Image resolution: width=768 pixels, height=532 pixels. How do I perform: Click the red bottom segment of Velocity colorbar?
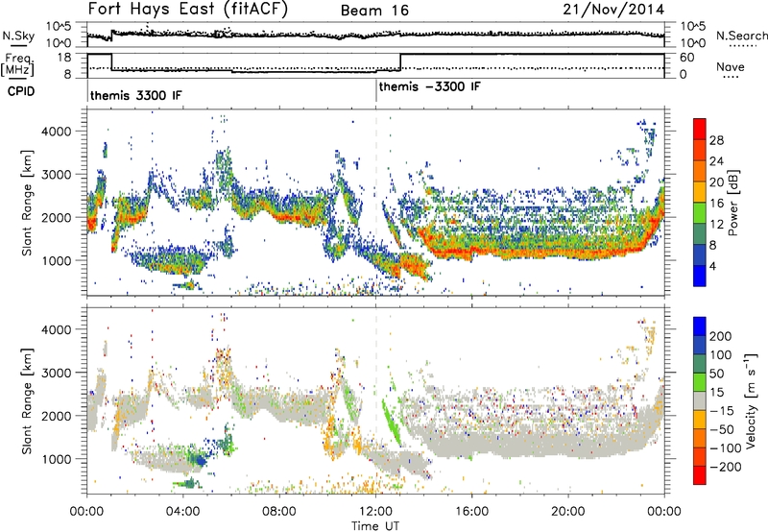pos(700,475)
